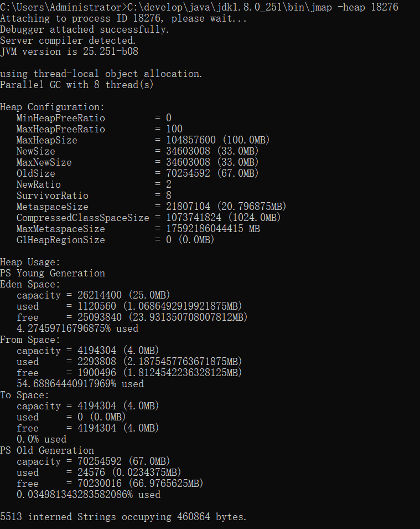Click the NewSize value 34603008

click(188, 151)
